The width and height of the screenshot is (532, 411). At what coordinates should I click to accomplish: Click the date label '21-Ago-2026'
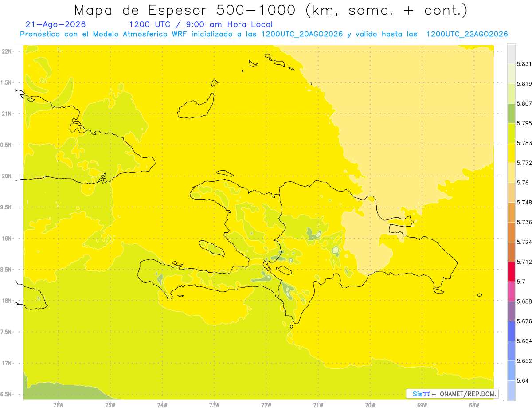coord(56,25)
